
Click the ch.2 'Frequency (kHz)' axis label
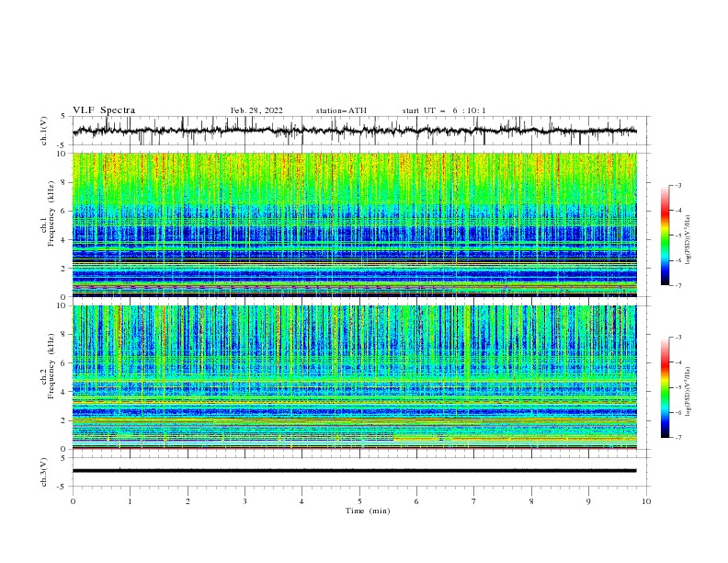[x=51, y=366]
